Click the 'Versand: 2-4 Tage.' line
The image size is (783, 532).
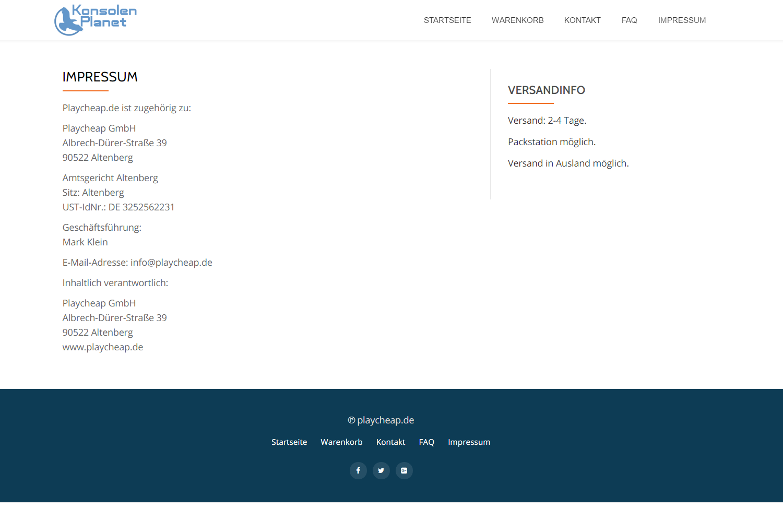(x=547, y=121)
